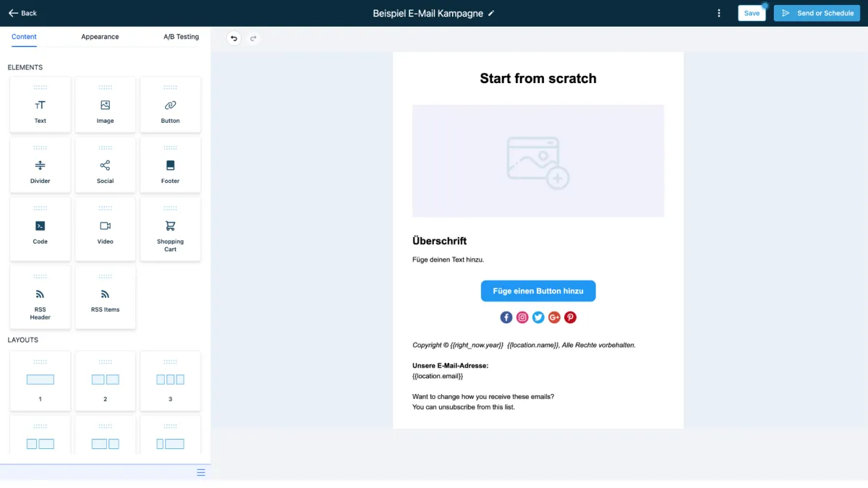Viewport: 868px width, 488px height.
Task: Click the campaign title 'Beispiel E-Mail Kampagne'
Action: click(428, 13)
